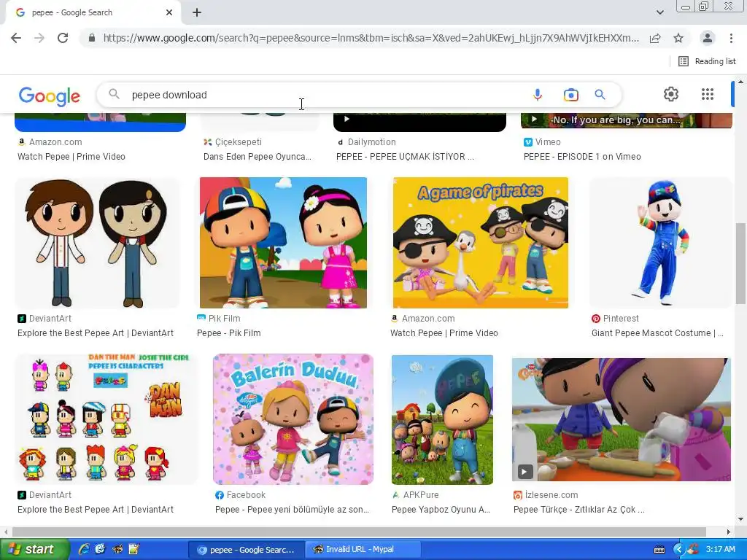
Task: Open Pik Film Pepee image
Action: (x=283, y=243)
